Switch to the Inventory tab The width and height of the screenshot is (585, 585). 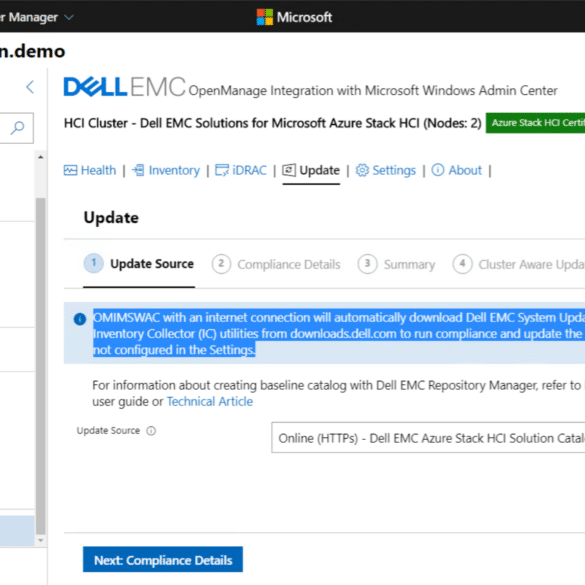(x=166, y=171)
